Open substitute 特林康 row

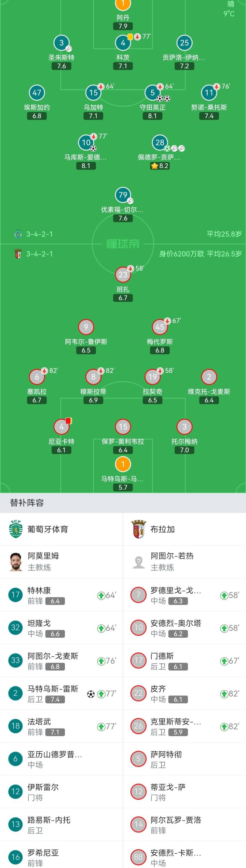tap(61, 595)
